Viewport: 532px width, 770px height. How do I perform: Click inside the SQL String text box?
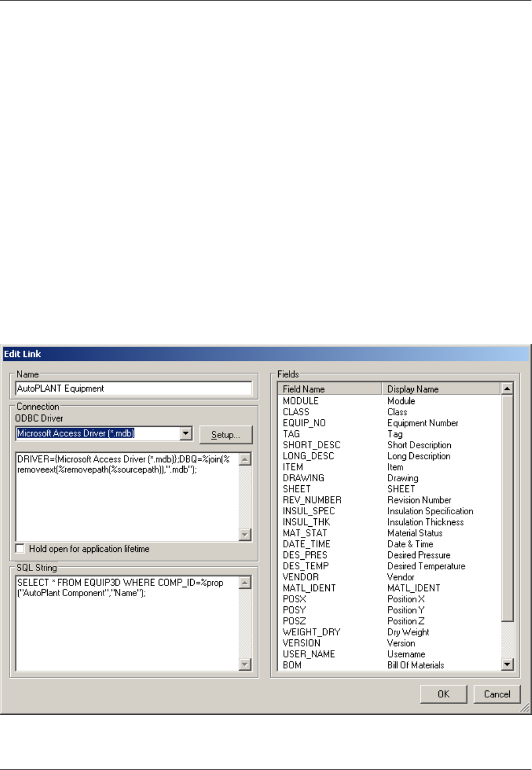pyautogui.click(x=127, y=623)
